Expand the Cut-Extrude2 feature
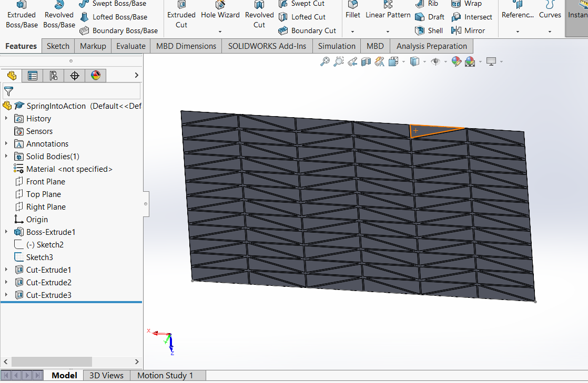The height and width of the screenshot is (383, 588). tap(6, 282)
